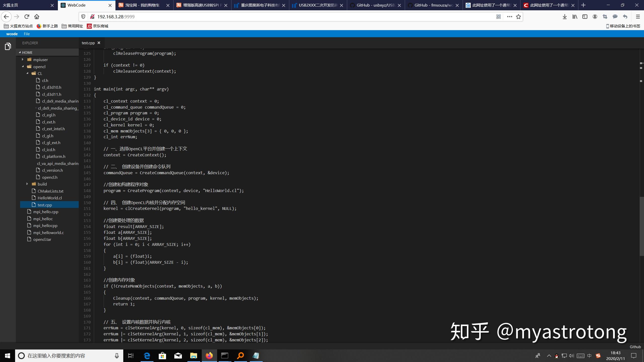Click the screenshot capture icon in the toolbar
This screenshot has width=644, height=362.
click(x=605, y=17)
